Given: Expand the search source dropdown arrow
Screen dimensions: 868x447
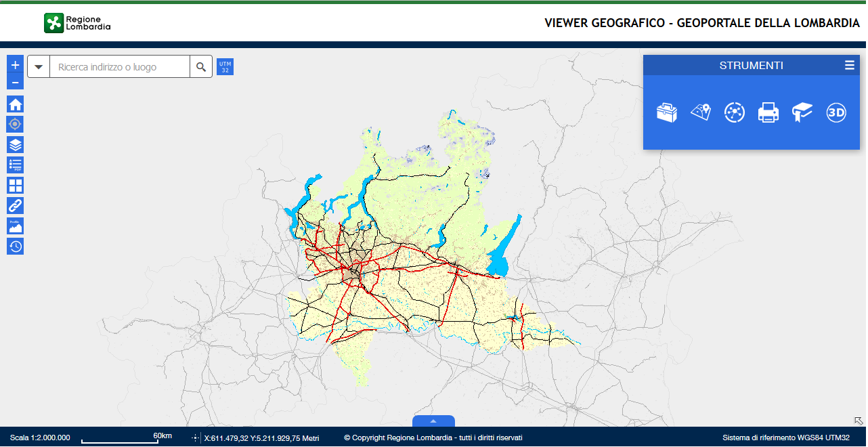Looking at the screenshot, I should 39,67.
